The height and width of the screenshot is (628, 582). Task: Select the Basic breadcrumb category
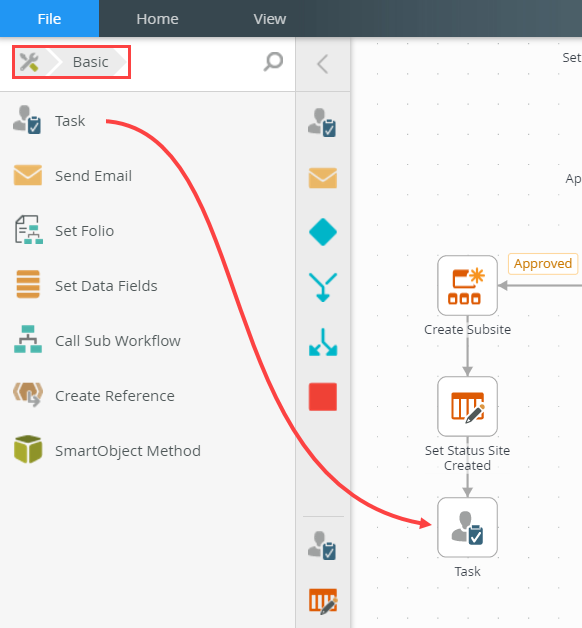click(91, 62)
